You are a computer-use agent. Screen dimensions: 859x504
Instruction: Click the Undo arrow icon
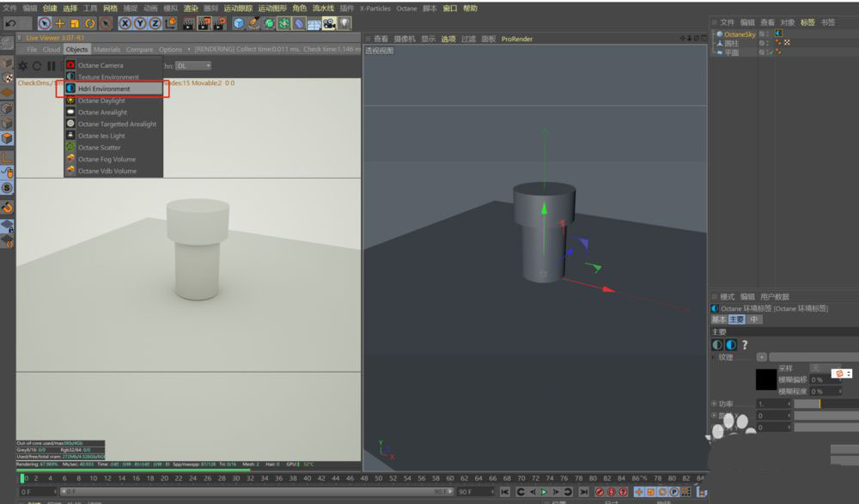click(x=11, y=23)
